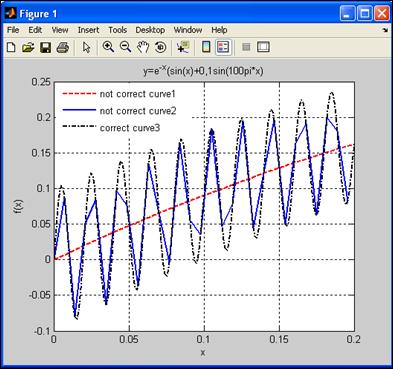The image size is (393, 369).
Task: Select the plot title text
Action: 203,71
